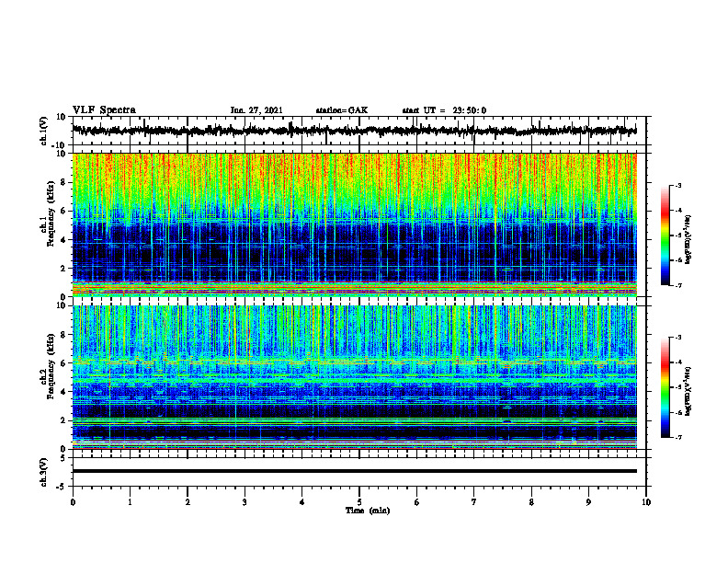Pick the ch.1 spectrogram color bar
Image resolution: width=728 pixels, height=563 pixels.
coord(665,236)
